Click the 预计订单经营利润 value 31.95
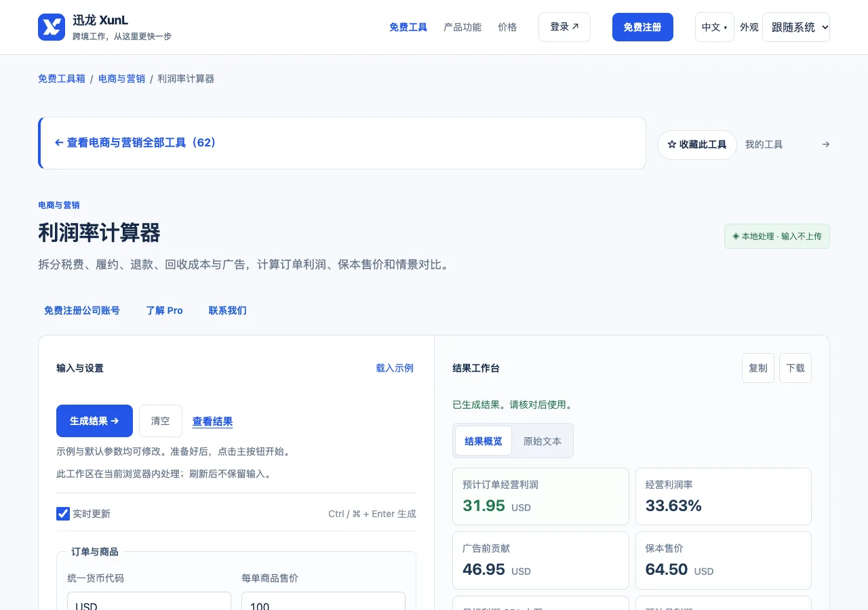This screenshot has width=868, height=610. [x=484, y=506]
